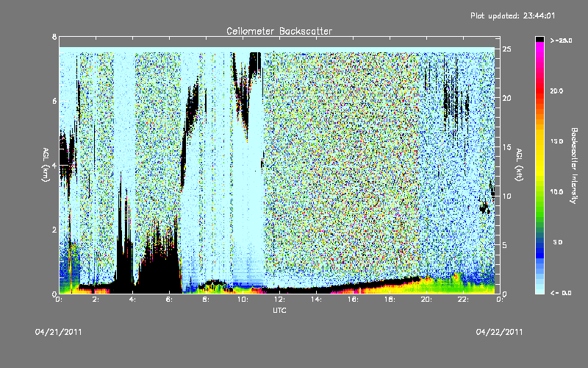Click the 2: hour tick on the UTC axis
The image size is (588, 368).
coord(96,300)
